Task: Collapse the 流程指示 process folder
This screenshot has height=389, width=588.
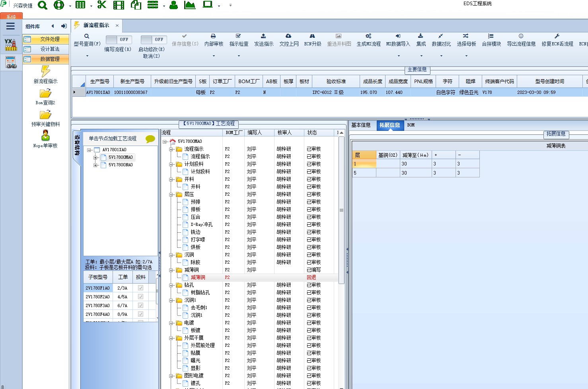Action: pos(171,149)
